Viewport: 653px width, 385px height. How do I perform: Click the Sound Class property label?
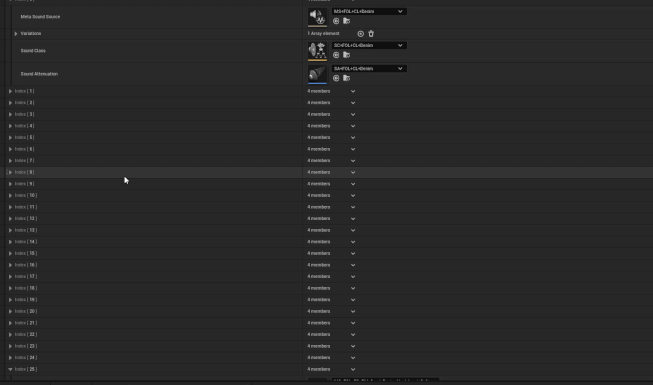(33, 51)
